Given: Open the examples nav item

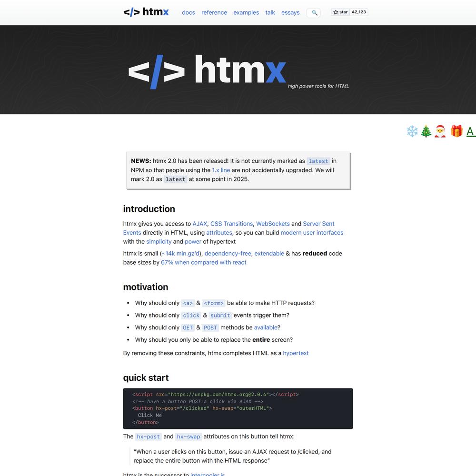Looking at the screenshot, I should [246, 12].
